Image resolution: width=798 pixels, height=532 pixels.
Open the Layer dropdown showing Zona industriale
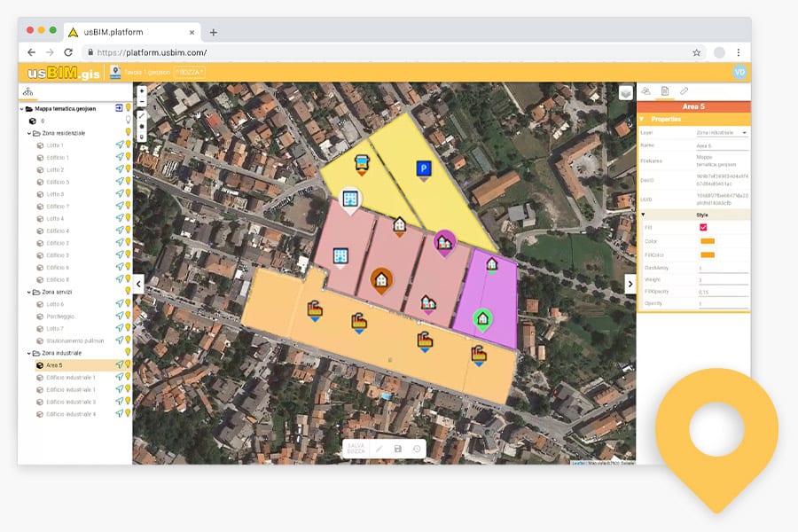coord(720,132)
